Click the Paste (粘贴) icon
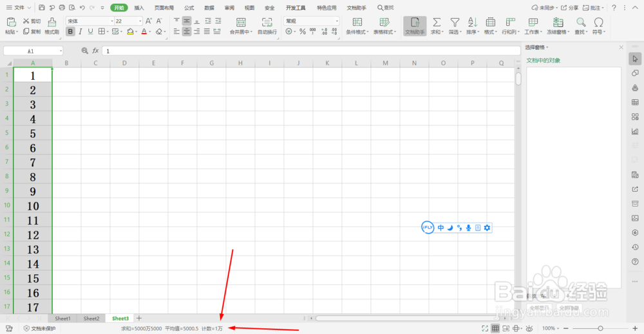Screen dimensions: 644x334 (x=11, y=22)
